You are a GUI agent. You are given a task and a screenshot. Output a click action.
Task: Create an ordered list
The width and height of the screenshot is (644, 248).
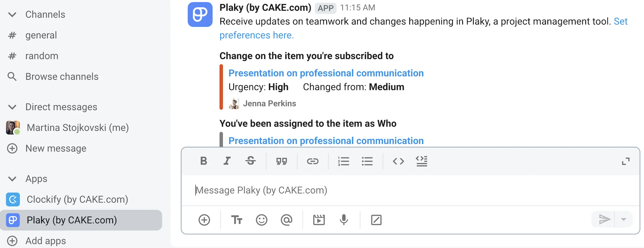[343, 161]
